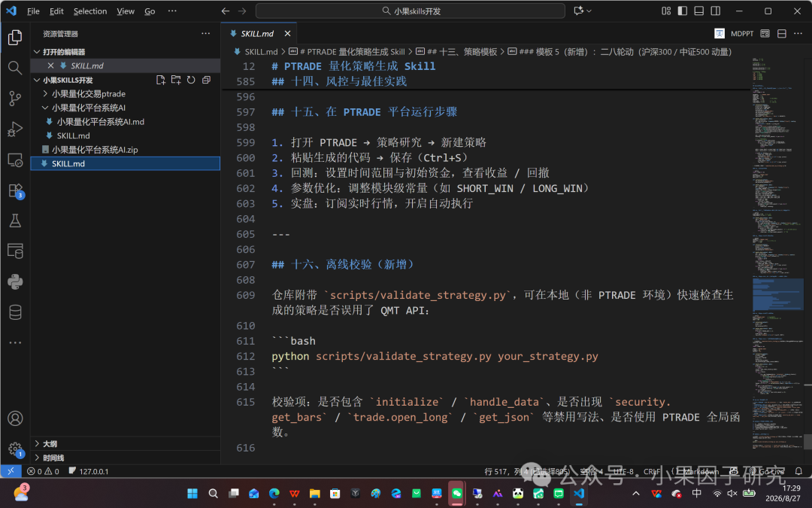Click the remote window indicator in the status bar
This screenshot has height=508, width=812.
[11, 471]
